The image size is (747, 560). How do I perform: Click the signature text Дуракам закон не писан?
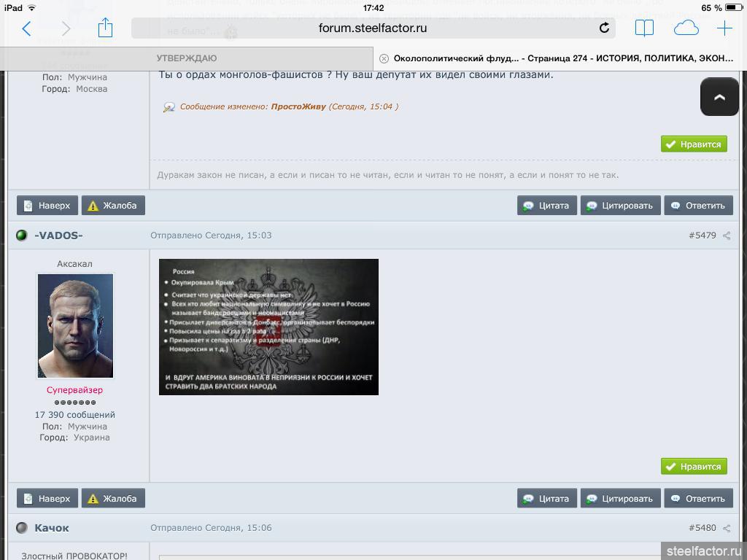(x=388, y=175)
